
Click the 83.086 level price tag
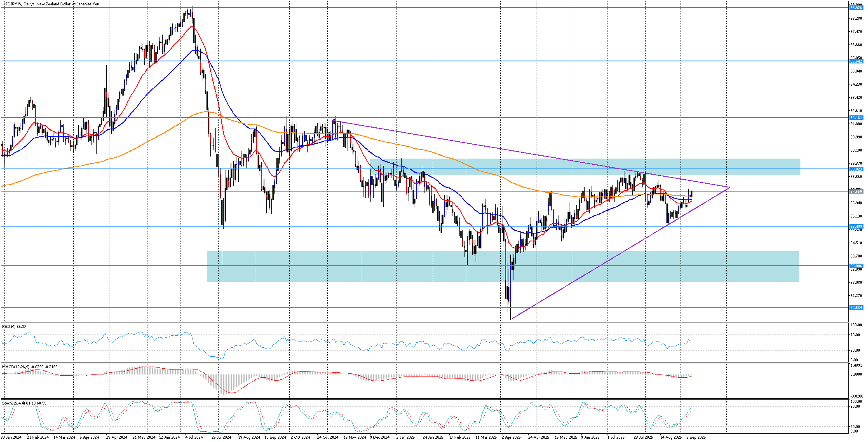pos(856,266)
